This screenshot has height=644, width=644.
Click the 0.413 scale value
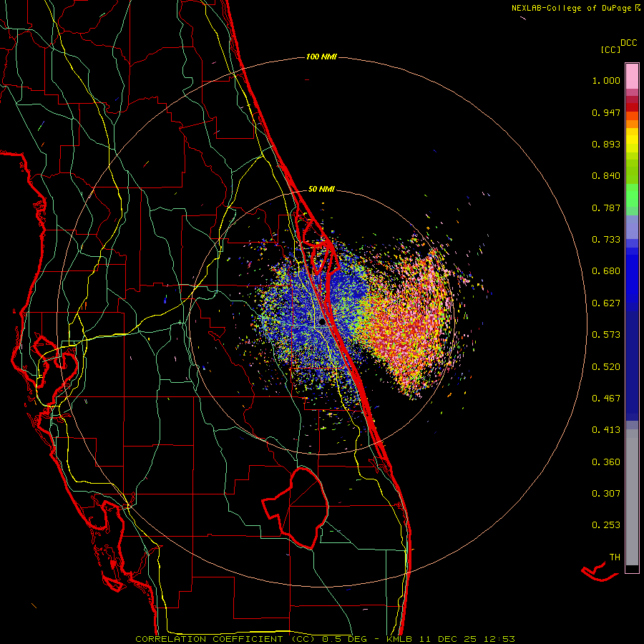click(606, 430)
